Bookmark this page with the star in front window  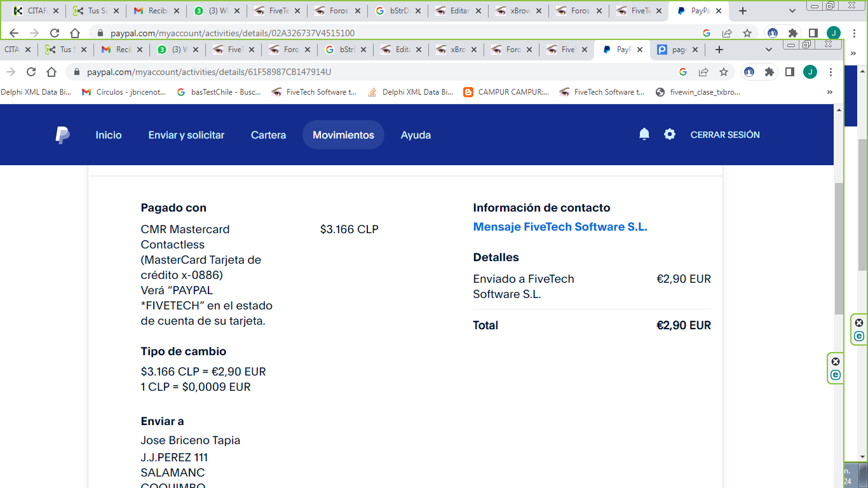(x=724, y=72)
